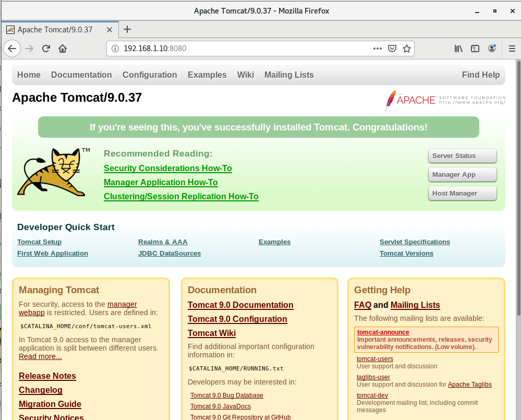The image size is (521, 420).
Task: Open Apache Taglibs link
Action: pos(469,385)
